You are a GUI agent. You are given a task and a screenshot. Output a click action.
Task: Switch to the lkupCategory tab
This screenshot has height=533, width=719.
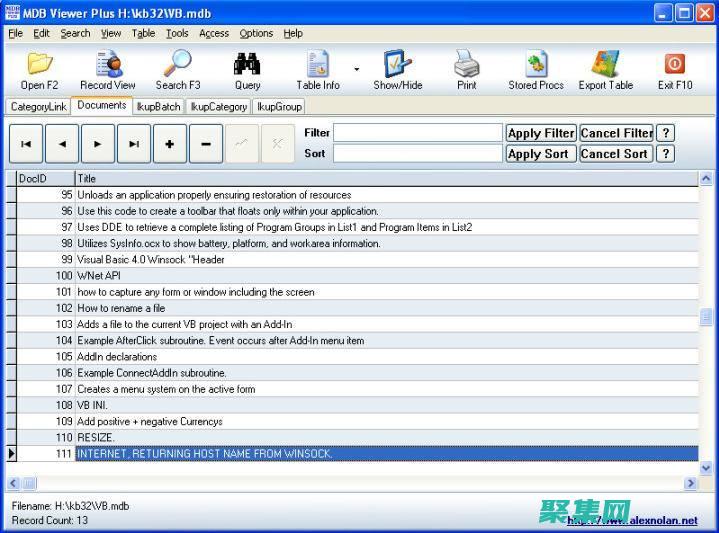[218, 107]
